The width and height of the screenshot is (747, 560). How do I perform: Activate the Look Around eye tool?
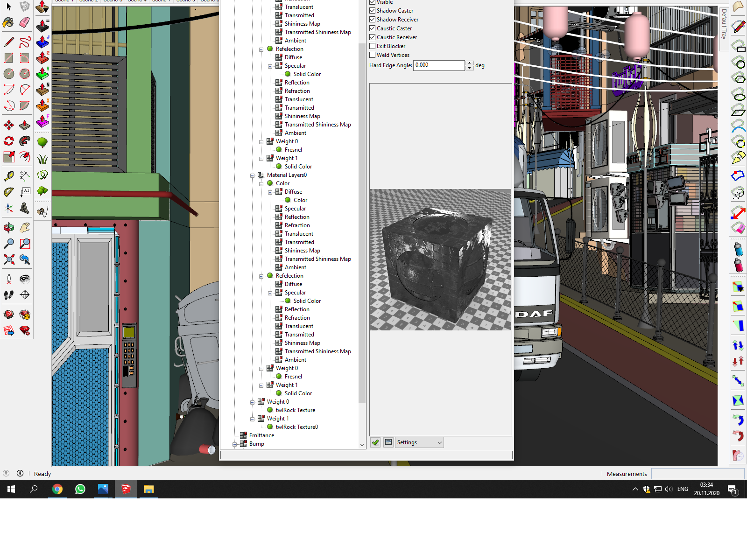click(25, 279)
